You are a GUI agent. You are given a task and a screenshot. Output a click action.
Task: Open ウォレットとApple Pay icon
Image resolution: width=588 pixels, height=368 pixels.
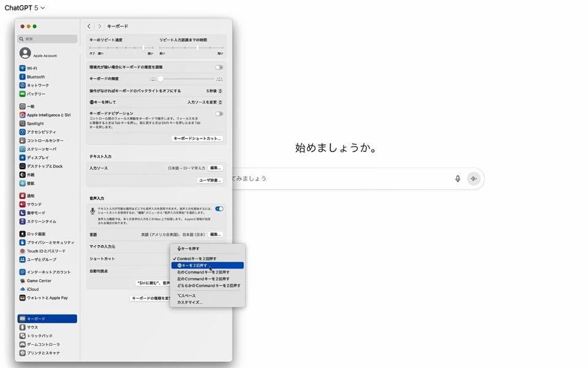[23, 298]
